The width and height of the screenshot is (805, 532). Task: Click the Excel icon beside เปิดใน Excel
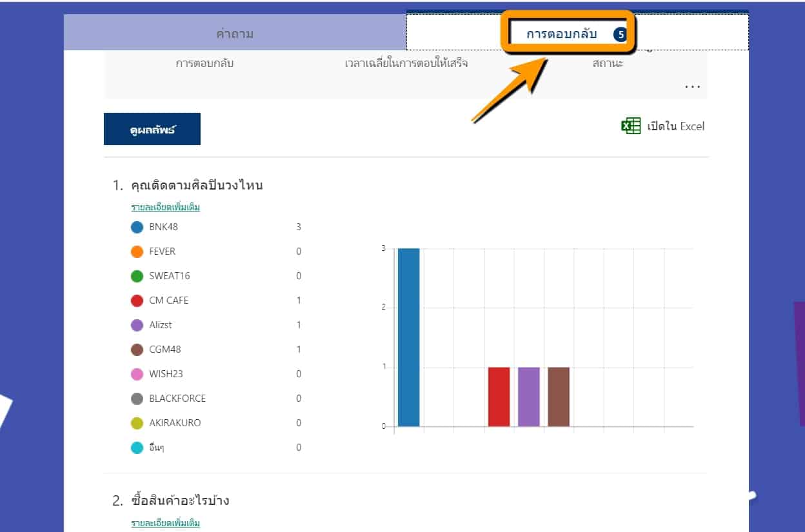pyautogui.click(x=630, y=126)
